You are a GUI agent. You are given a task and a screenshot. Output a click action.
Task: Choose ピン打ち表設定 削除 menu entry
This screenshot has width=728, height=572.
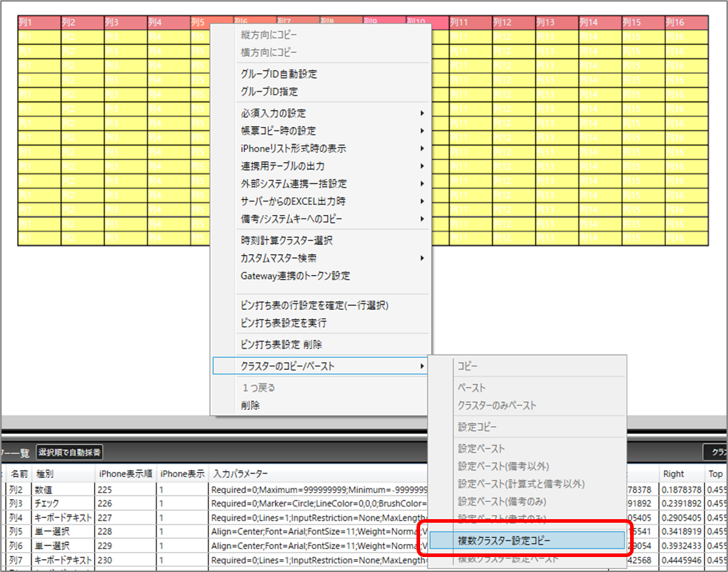281,344
